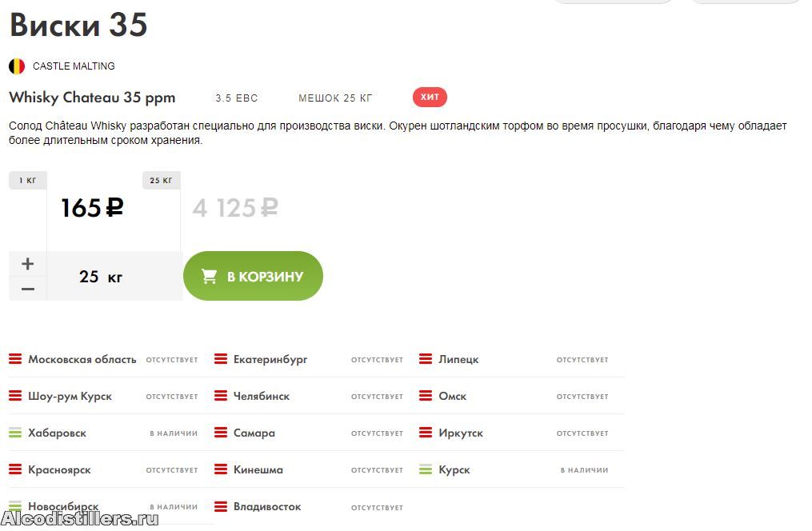812x531 pixels.
Task: Click green stock icon for Курск
Action: pyautogui.click(x=426, y=469)
